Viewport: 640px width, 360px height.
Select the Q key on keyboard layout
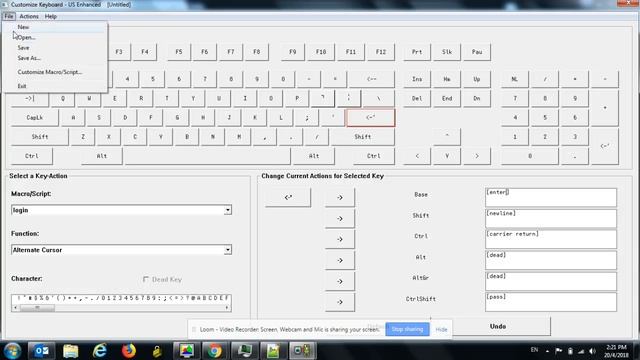63,98
